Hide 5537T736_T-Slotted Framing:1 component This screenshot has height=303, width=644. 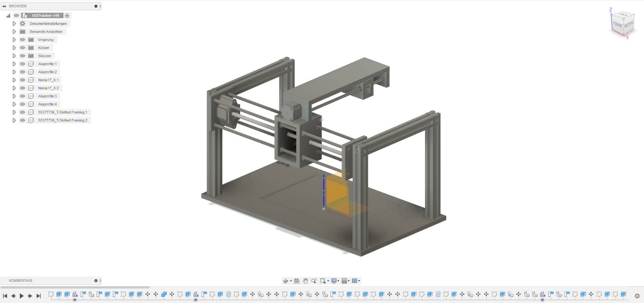22,112
